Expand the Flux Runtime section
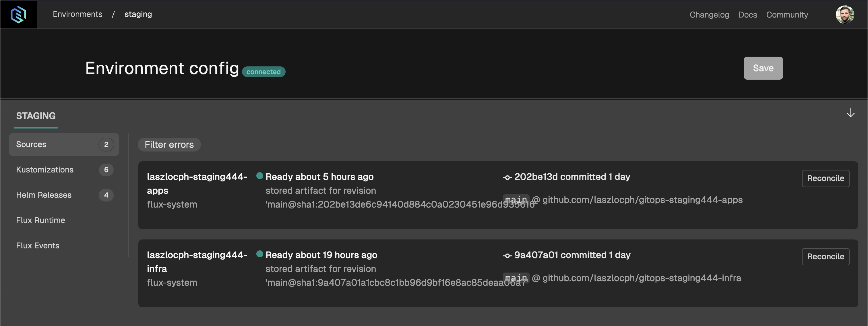Screen dimensions: 868x326 [x=40, y=221]
